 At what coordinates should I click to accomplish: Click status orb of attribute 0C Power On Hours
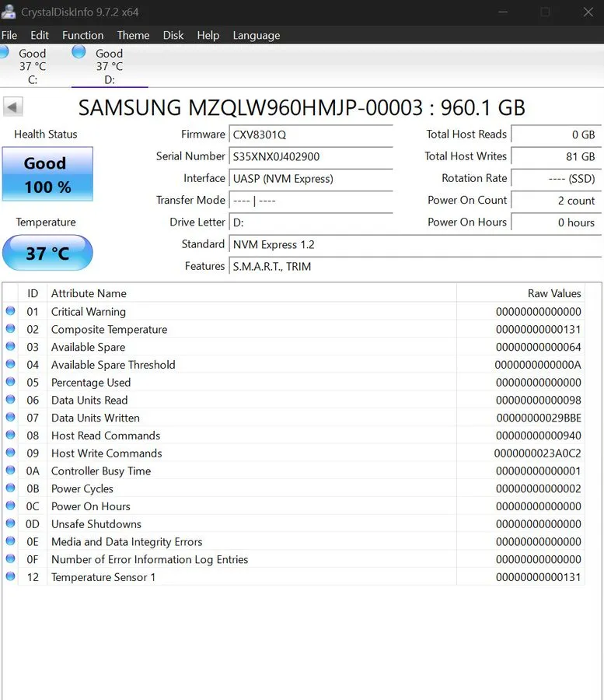[x=11, y=506]
